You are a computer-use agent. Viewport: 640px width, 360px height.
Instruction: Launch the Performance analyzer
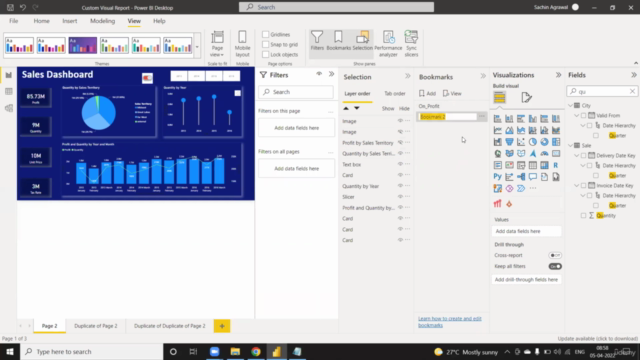tap(388, 43)
